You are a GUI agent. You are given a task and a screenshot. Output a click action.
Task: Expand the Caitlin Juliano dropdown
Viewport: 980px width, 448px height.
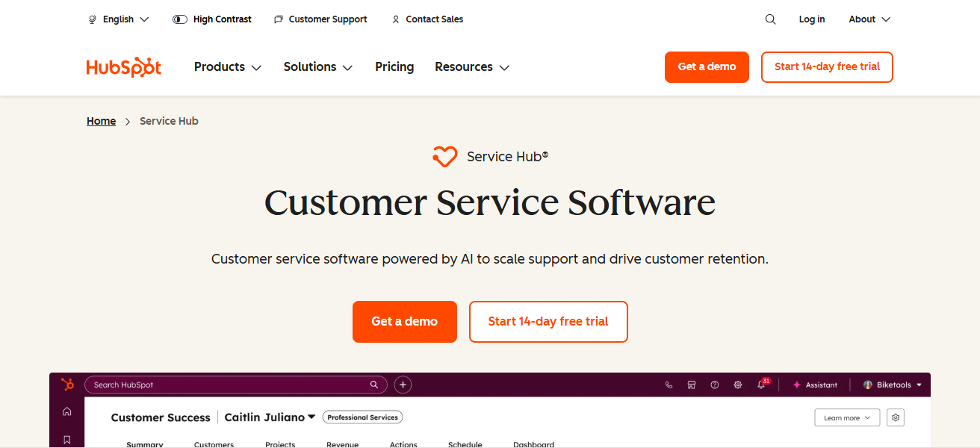[270, 417]
